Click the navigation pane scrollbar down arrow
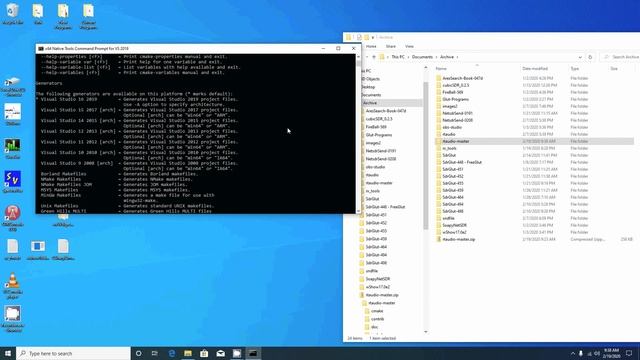This screenshot has width=640, height=360. (426, 332)
